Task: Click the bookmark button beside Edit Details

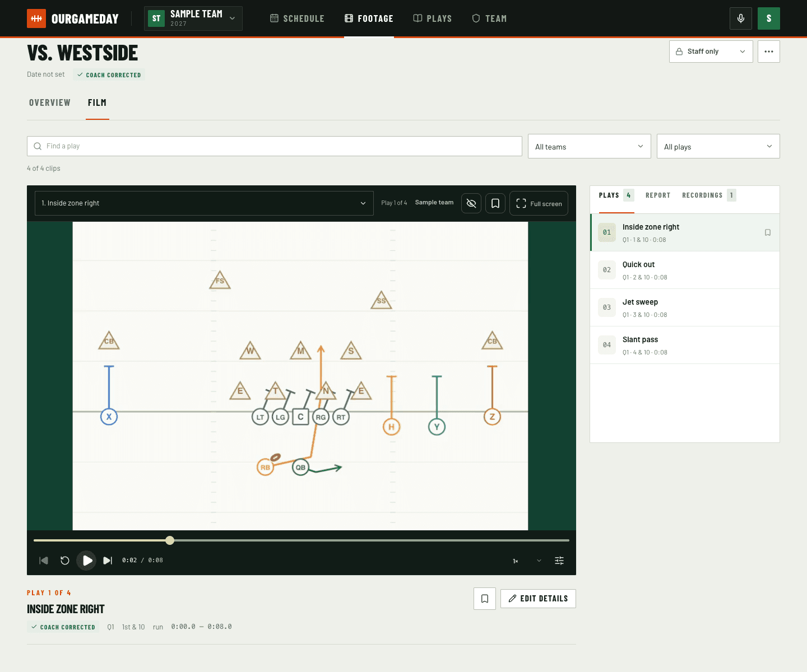Action: (x=485, y=599)
